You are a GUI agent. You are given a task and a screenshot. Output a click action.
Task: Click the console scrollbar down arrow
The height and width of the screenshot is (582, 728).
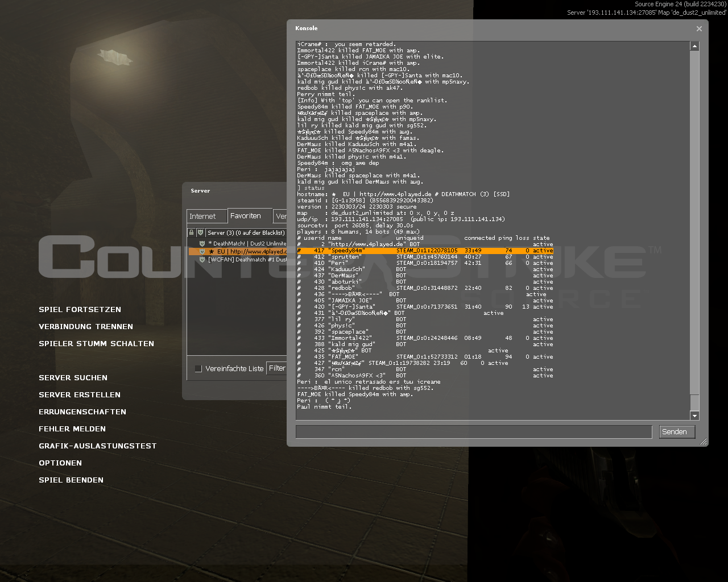point(694,416)
